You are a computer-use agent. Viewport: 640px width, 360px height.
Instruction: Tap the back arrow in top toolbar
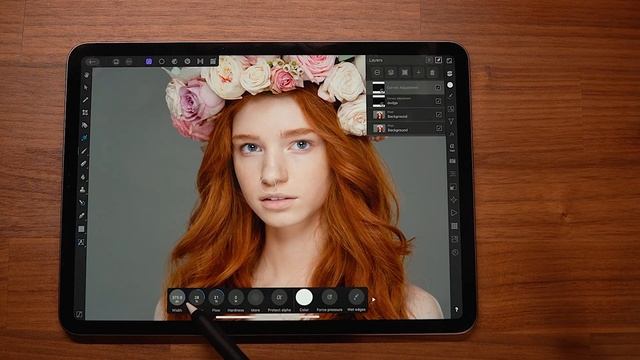pyautogui.click(x=93, y=62)
